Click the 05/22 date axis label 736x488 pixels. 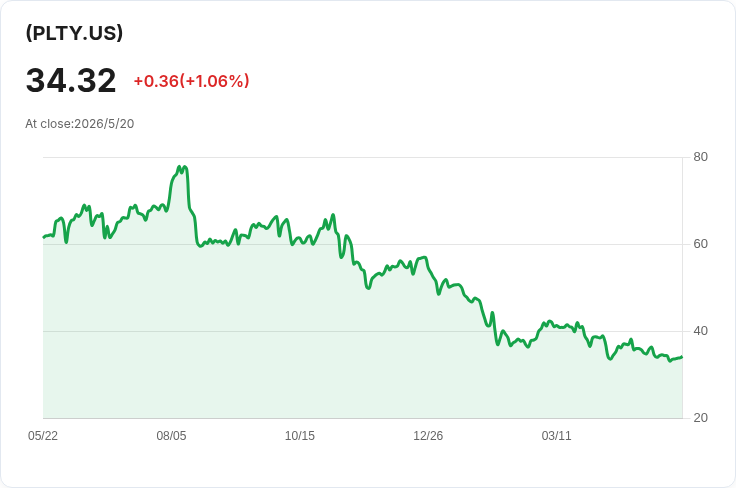point(43,435)
